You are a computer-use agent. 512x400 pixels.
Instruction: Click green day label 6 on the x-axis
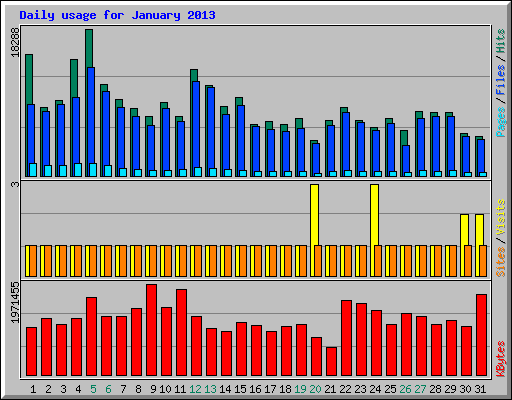pos(108,389)
